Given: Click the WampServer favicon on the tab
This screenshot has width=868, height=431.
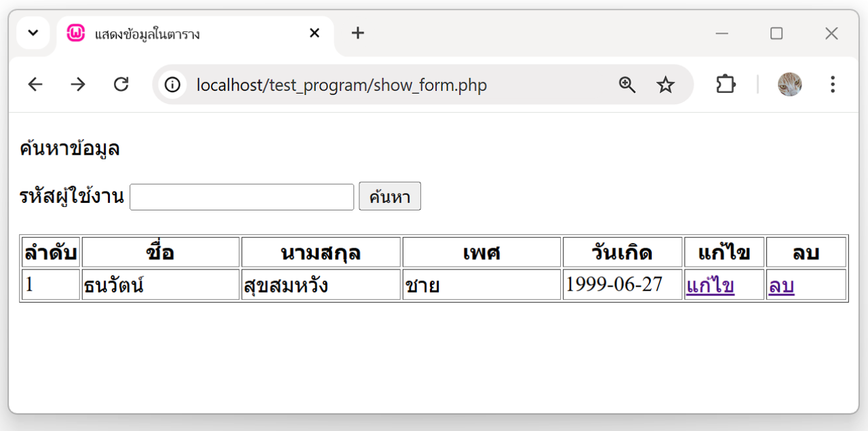Looking at the screenshot, I should pyautogui.click(x=76, y=33).
